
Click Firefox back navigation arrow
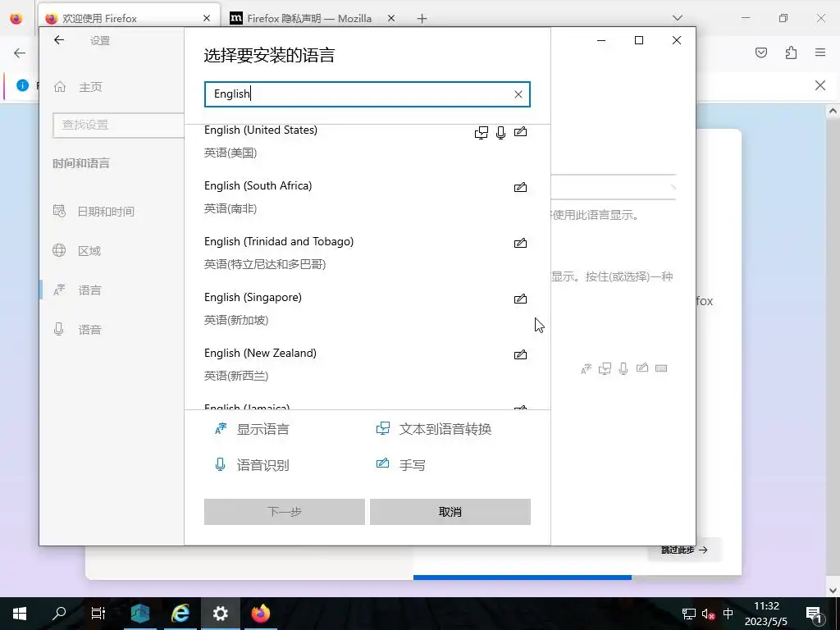[x=20, y=52]
